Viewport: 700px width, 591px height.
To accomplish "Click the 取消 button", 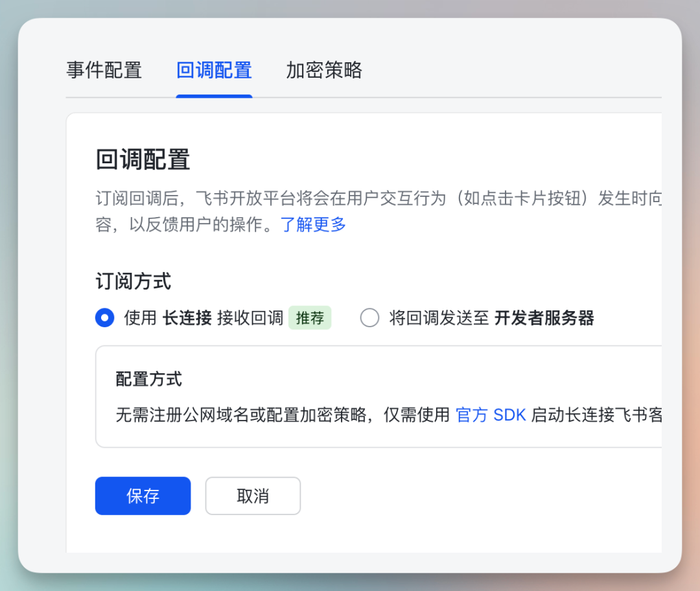I will [x=253, y=496].
